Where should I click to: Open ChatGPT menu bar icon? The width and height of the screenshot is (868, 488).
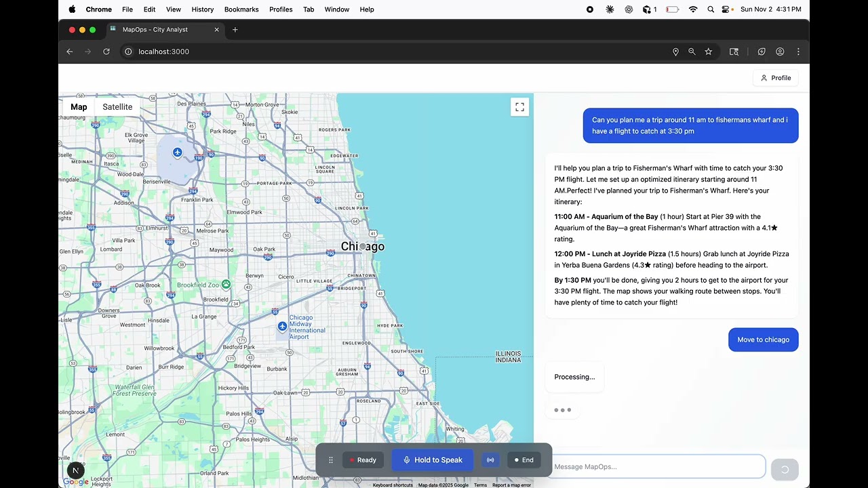point(629,9)
